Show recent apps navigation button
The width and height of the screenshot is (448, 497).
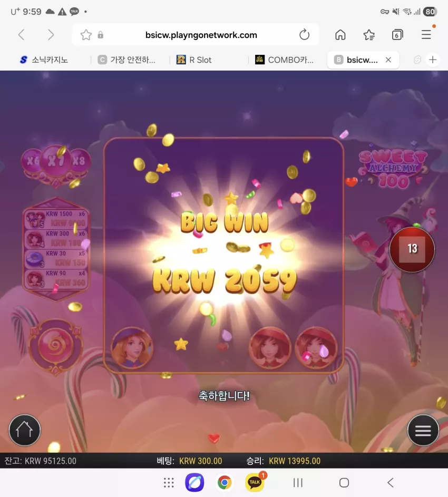coord(298,483)
